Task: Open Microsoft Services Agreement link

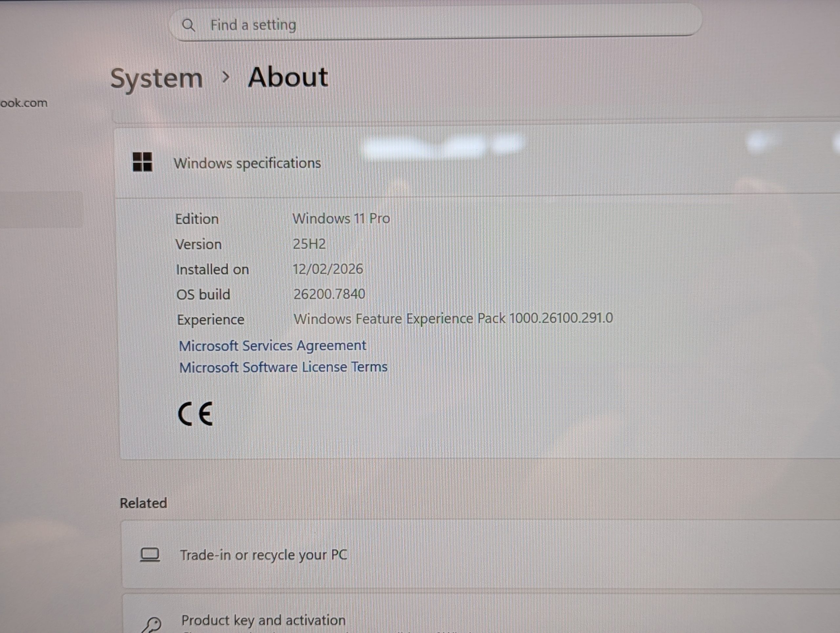Action: (x=272, y=346)
